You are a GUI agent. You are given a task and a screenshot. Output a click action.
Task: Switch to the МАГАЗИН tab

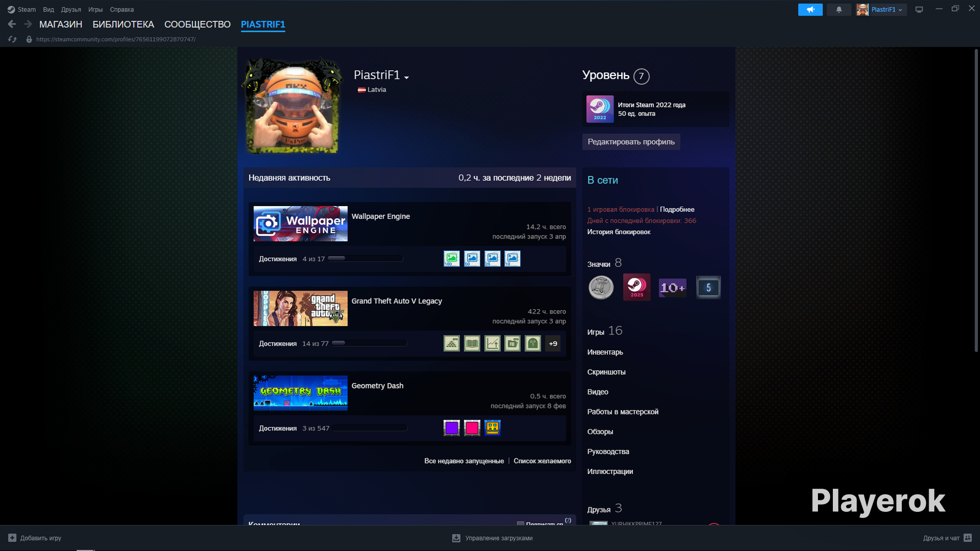point(61,24)
